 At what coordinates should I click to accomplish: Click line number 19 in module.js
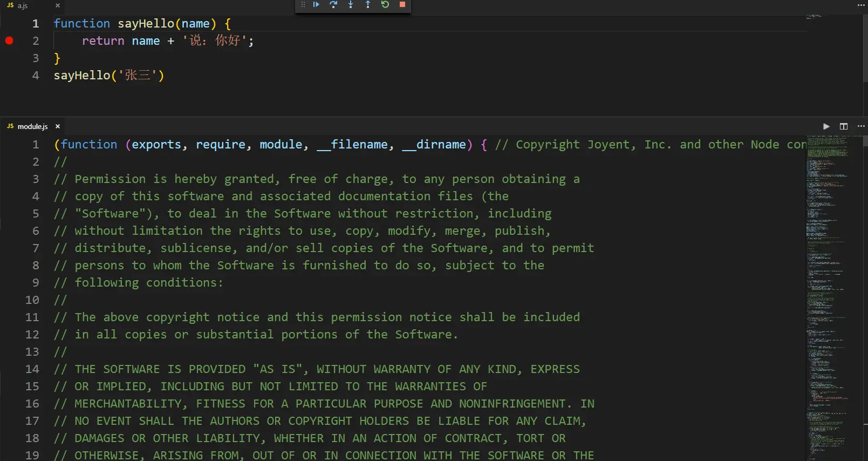[x=32, y=455]
